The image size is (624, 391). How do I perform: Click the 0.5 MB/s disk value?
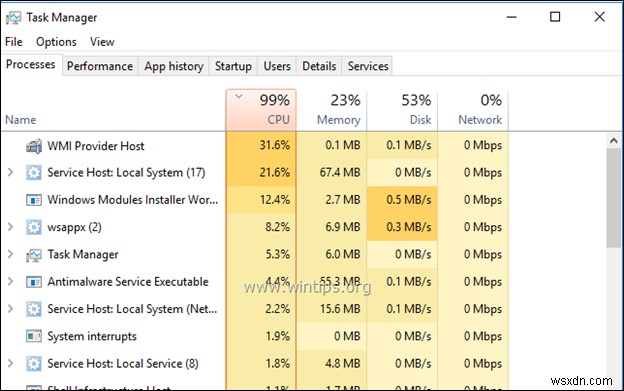[x=409, y=200]
